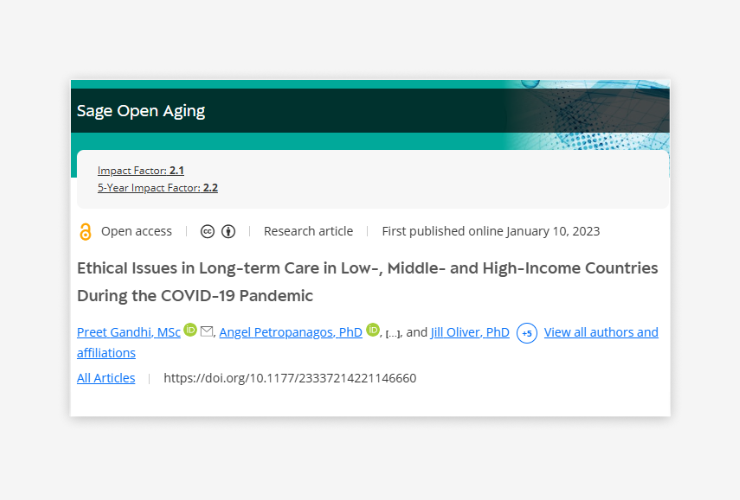Click the DOI URL text
Viewport: 740px width, 500px height.
(290, 378)
